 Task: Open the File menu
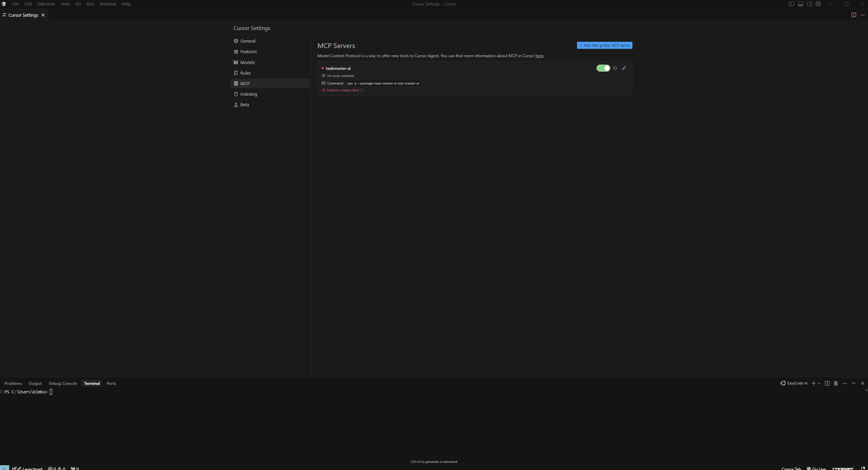coord(15,4)
